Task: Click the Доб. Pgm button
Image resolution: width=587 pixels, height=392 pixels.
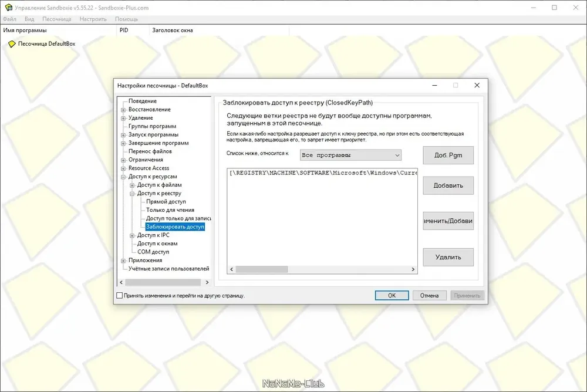Action: (448, 155)
